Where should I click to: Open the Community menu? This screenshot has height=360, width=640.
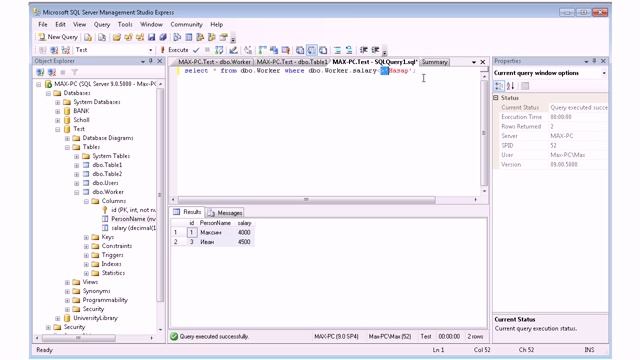click(x=186, y=24)
